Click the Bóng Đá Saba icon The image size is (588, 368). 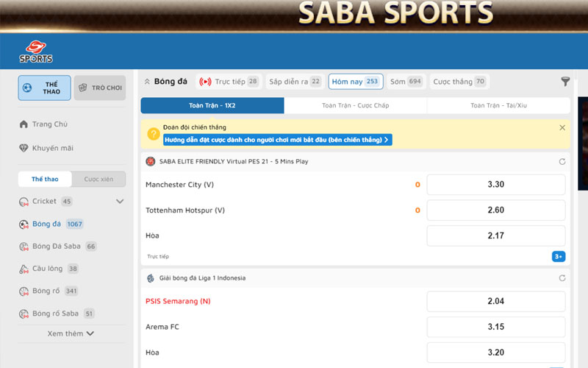[24, 247]
